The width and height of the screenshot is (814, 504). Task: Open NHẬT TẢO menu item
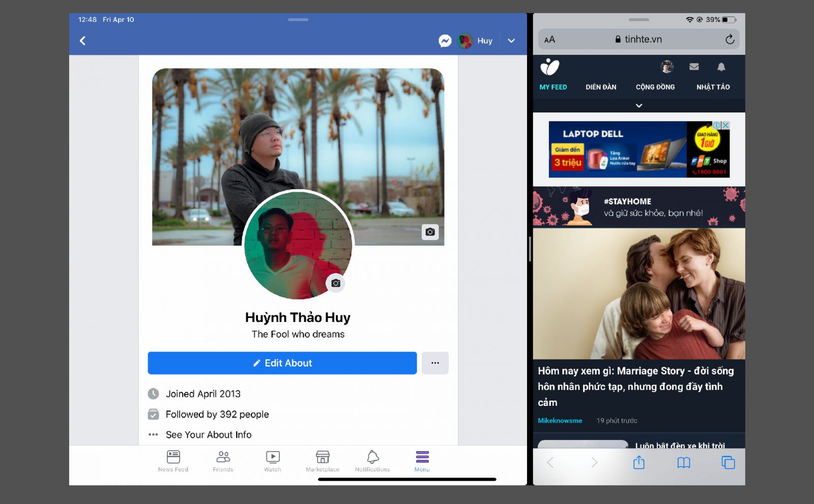[x=713, y=87]
